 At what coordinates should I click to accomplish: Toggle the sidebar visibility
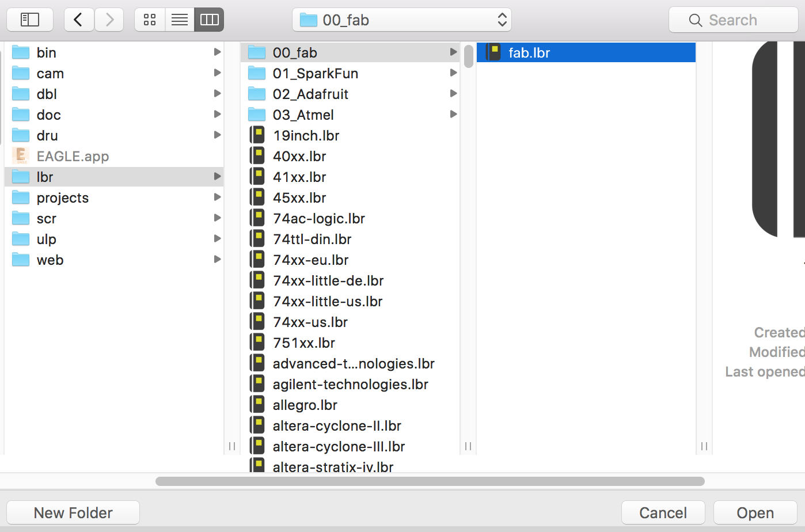(x=30, y=19)
